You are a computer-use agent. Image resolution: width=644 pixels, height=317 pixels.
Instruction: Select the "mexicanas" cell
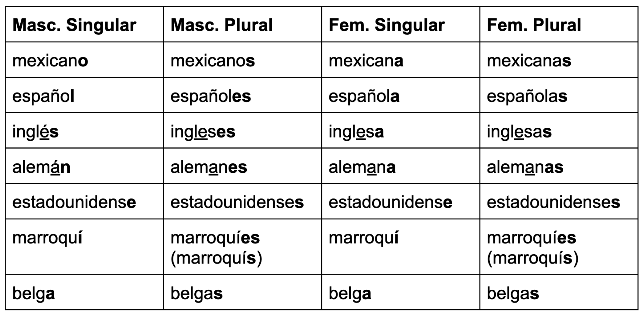529,61
